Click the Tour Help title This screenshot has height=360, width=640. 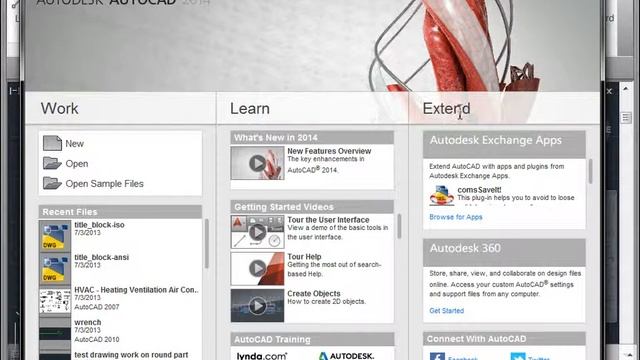click(304, 257)
